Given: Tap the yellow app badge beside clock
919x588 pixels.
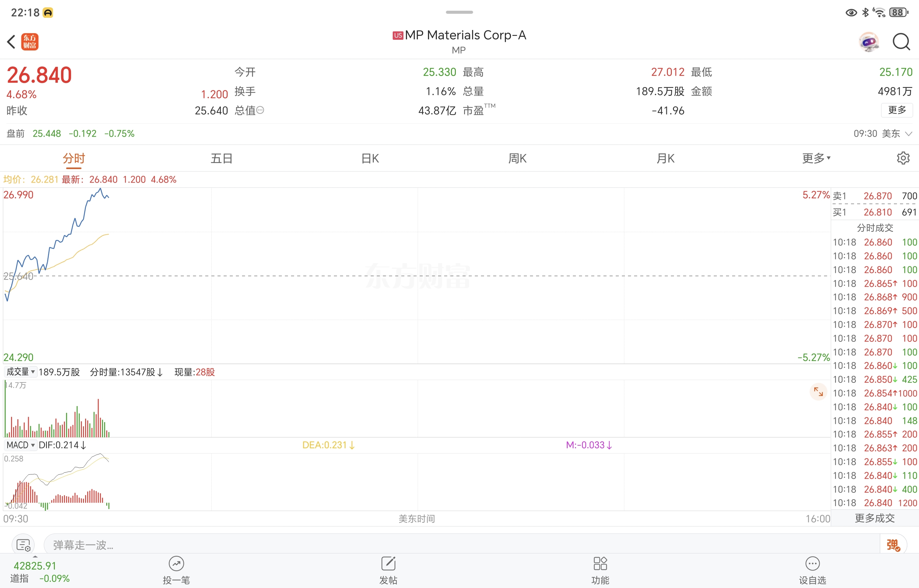Looking at the screenshot, I should (x=48, y=13).
